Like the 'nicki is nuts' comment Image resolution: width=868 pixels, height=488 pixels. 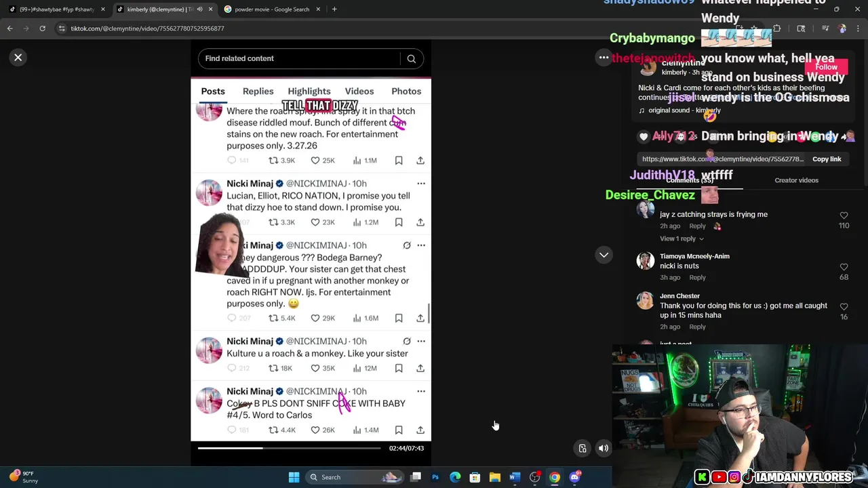pyautogui.click(x=844, y=267)
